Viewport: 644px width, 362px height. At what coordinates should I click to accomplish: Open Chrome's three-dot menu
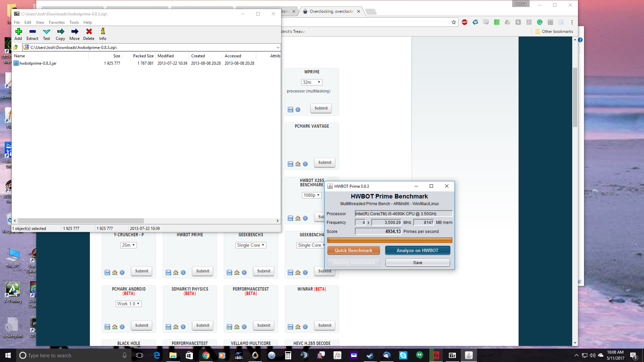click(x=572, y=22)
